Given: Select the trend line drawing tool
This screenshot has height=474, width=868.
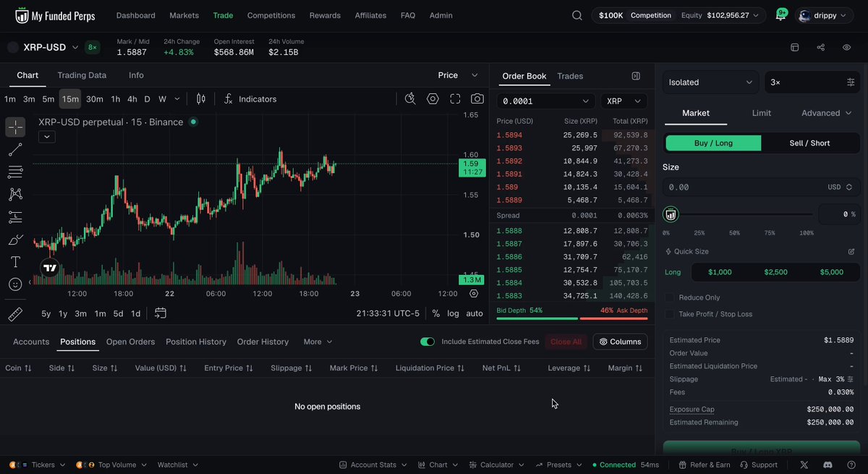Looking at the screenshot, I should click(15, 150).
